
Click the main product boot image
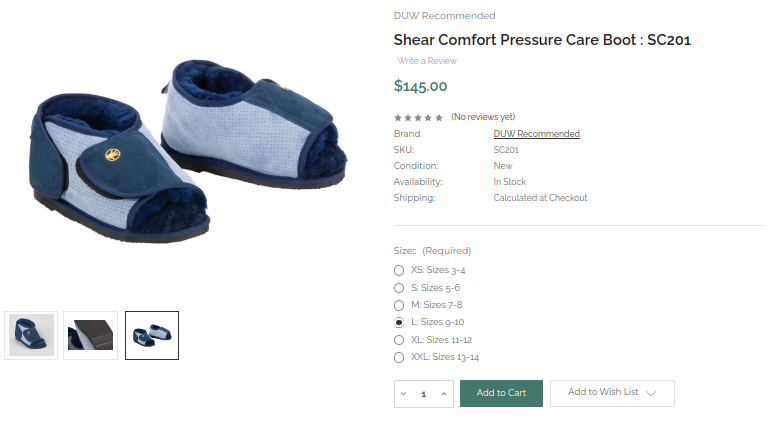[189, 152]
